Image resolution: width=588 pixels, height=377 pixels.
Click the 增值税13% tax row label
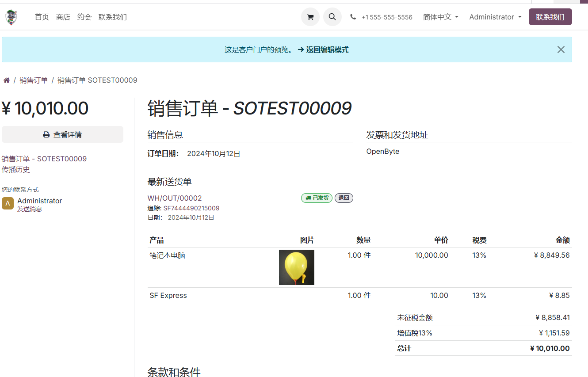pyautogui.click(x=415, y=333)
